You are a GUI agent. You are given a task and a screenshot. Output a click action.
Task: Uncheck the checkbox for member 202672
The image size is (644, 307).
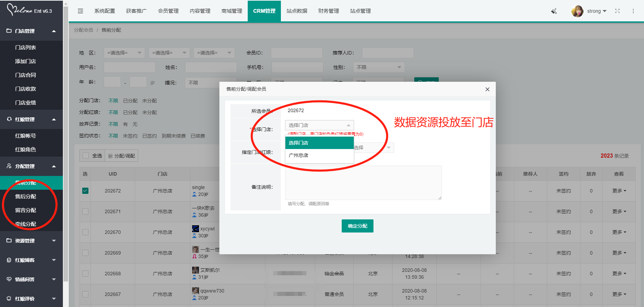(x=85, y=191)
